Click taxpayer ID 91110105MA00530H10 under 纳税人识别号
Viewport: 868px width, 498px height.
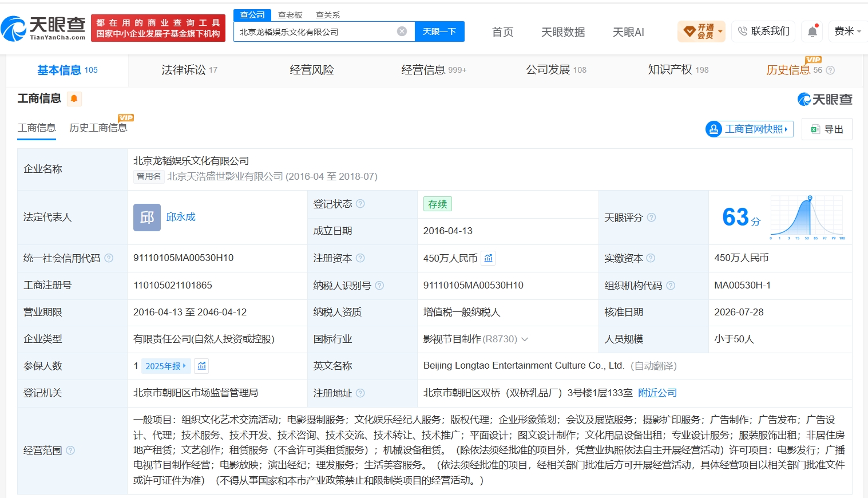coord(473,285)
